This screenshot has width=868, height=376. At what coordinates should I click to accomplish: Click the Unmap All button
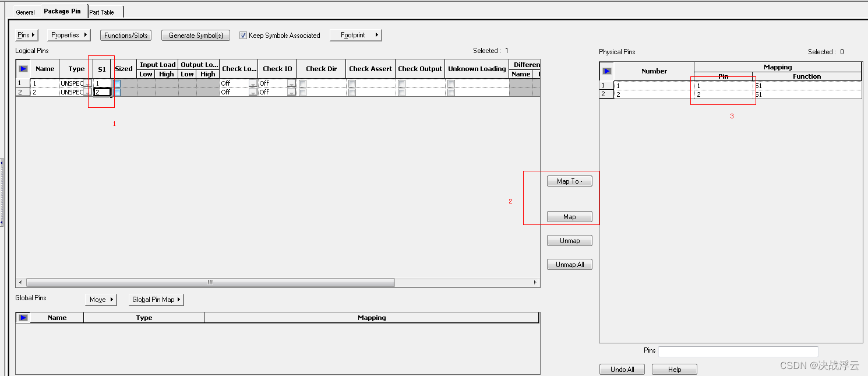click(x=569, y=264)
